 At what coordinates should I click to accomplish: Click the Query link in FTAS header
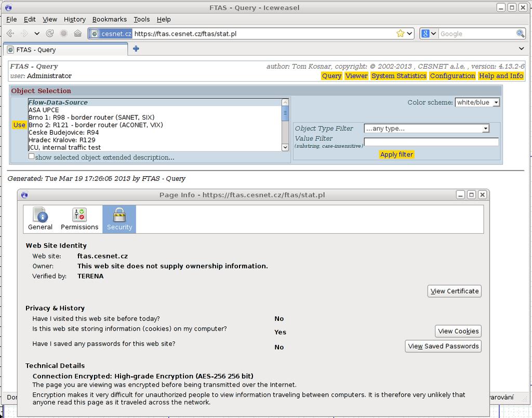[x=331, y=76]
